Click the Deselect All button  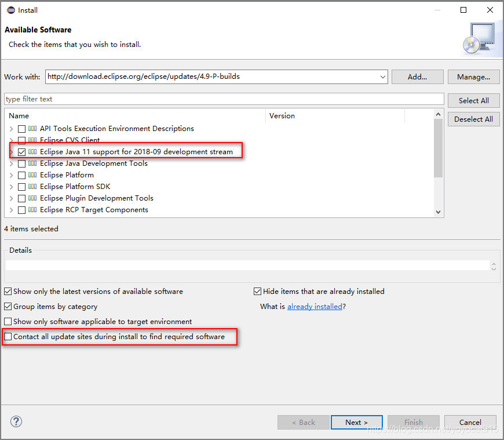[x=473, y=119]
